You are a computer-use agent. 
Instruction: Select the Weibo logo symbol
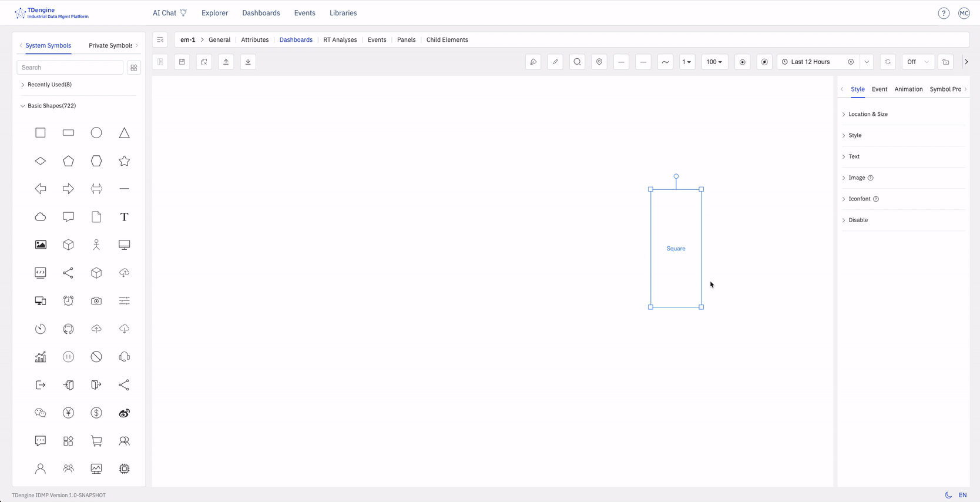(124, 413)
